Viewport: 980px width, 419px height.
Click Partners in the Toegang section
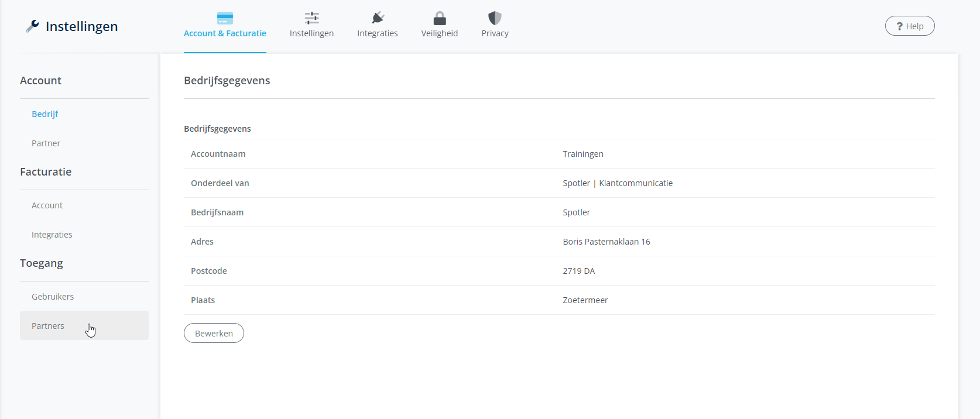click(x=48, y=326)
